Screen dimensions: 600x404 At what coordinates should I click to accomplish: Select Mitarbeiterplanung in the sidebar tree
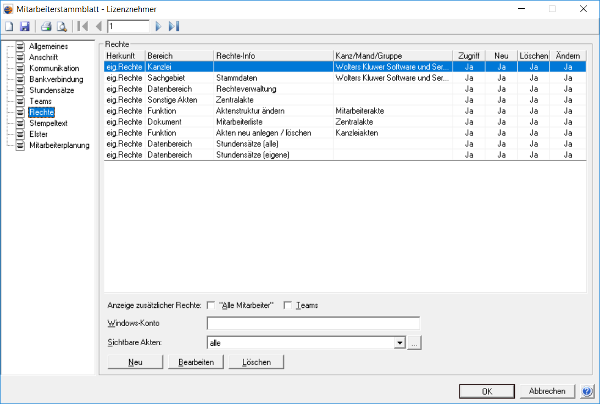point(59,145)
